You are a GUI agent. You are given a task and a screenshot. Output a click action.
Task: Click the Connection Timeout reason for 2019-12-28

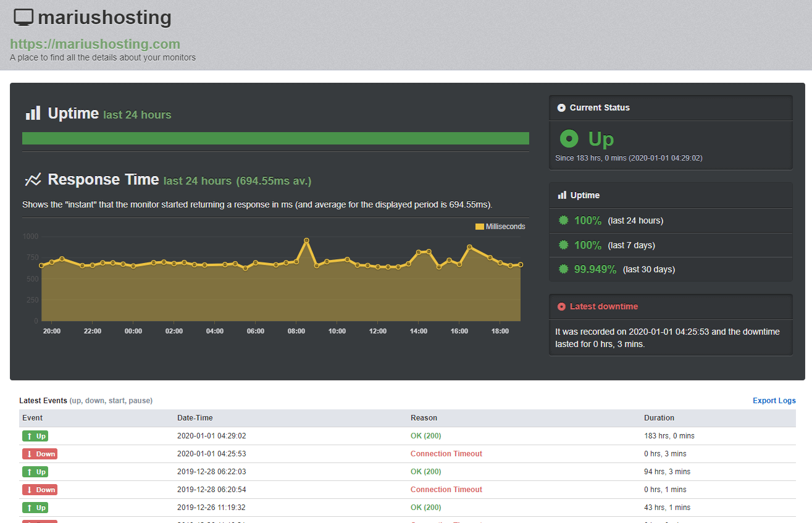446,490
